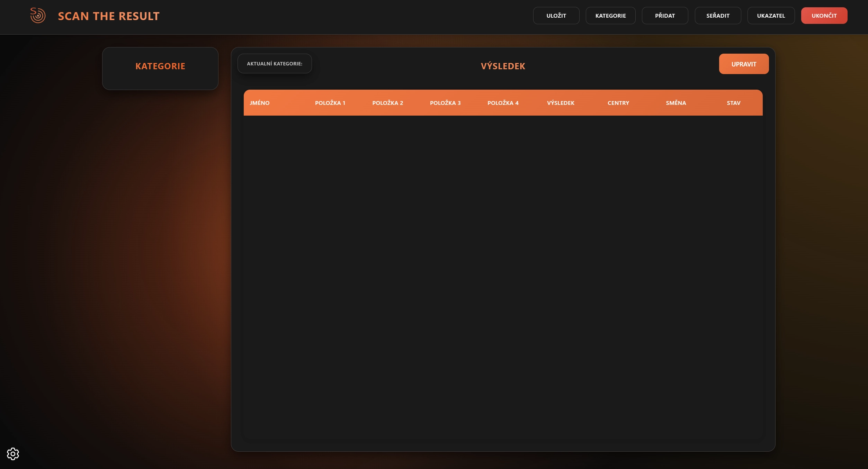
Task: Click the CENTRY column header
Action: [618, 103]
